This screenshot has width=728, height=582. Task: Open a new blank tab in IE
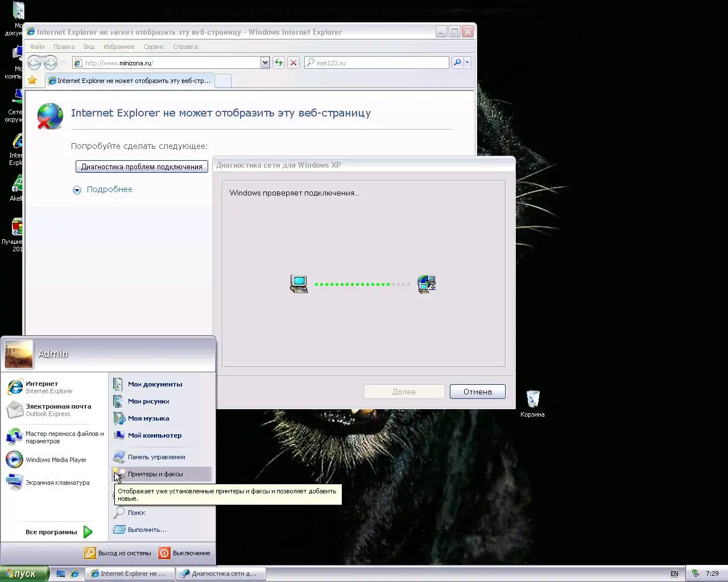pos(223,81)
